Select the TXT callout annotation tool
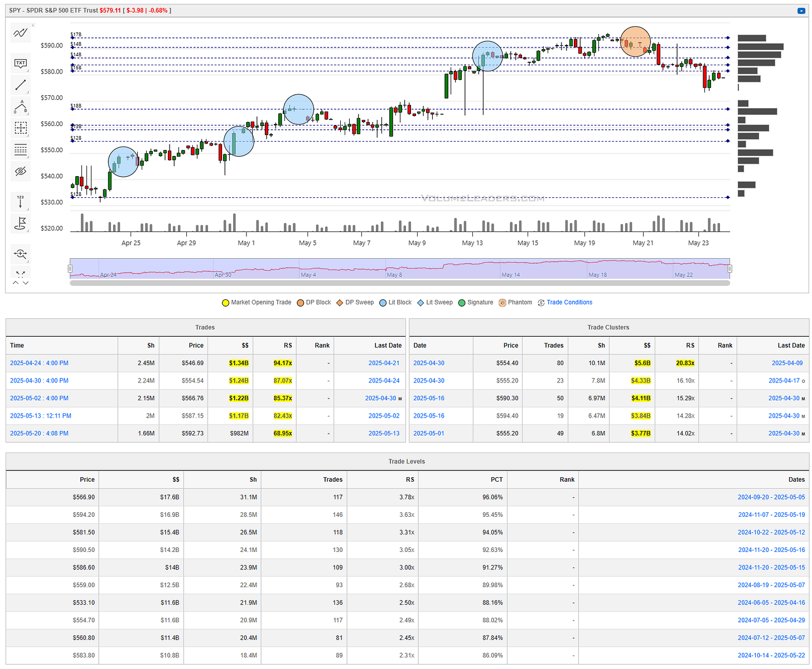The image size is (812, 669). click(x=21, y=63)
